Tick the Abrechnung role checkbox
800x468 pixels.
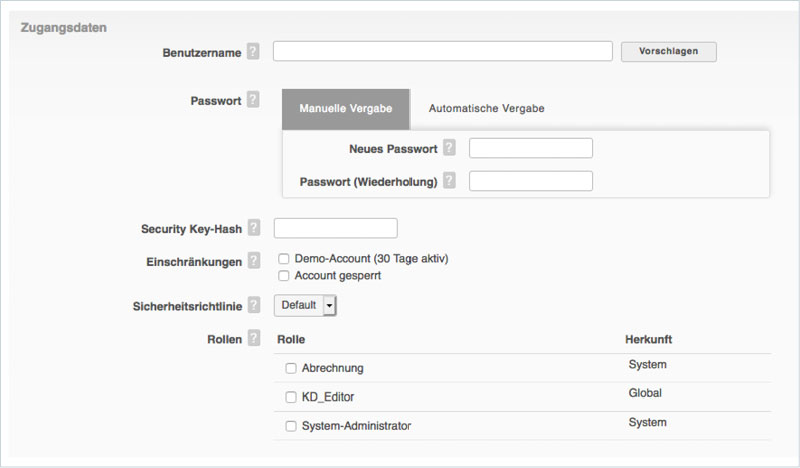[291, 369]
